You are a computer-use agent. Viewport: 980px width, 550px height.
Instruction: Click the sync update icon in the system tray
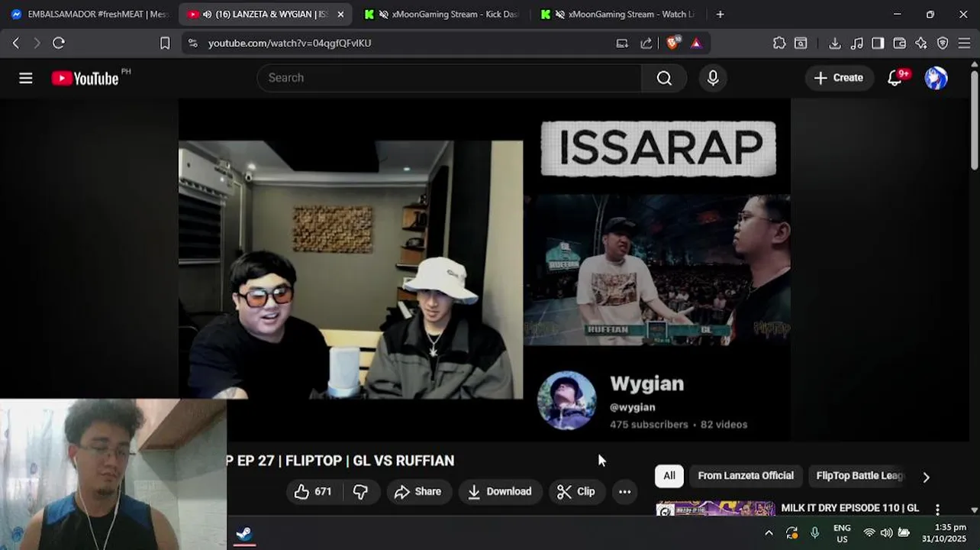(x=791, y=533)
